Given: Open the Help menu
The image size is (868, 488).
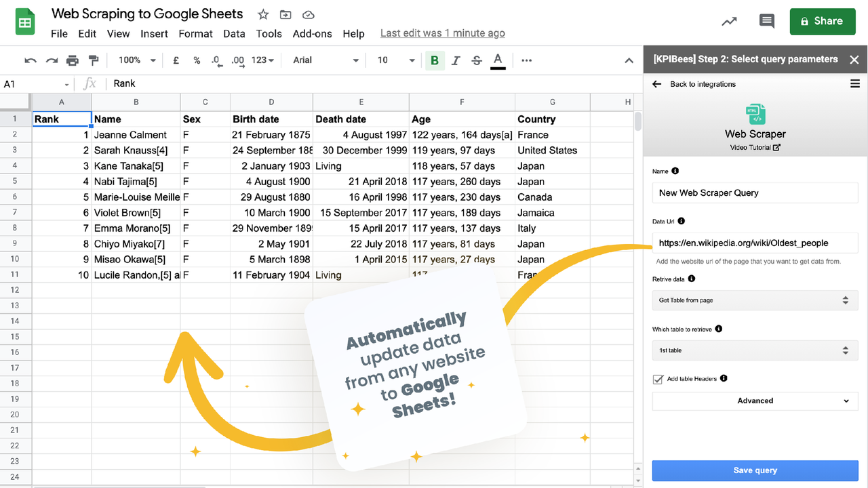Looking at the screenshot, I should point(353,34).
